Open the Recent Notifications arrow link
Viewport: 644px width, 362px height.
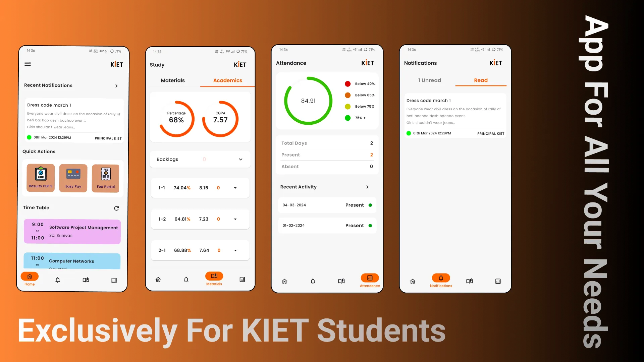tap(117, 85)
